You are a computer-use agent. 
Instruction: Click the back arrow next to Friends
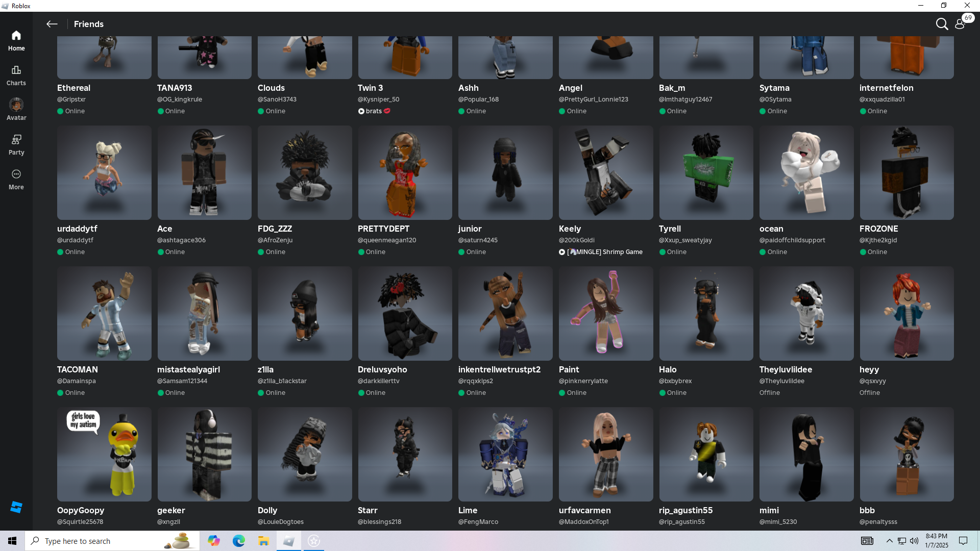(52, 24)
